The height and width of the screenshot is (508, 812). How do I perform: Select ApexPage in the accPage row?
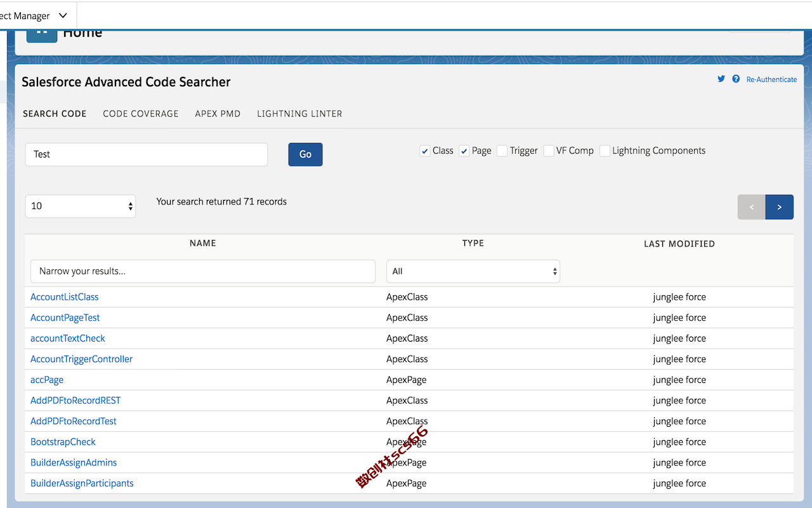[x=407, y=380]
